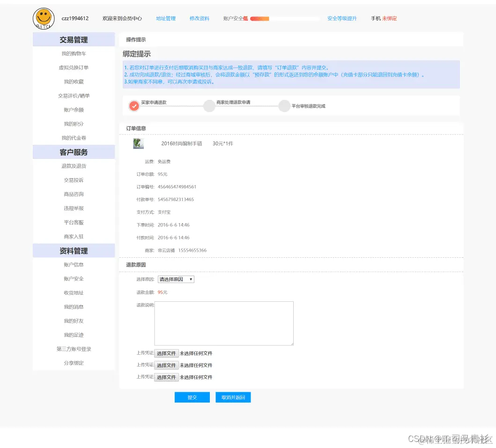Click the 手机未绑定 phone binding link
This screenshot has height=448, width=496.
(384, 18)
